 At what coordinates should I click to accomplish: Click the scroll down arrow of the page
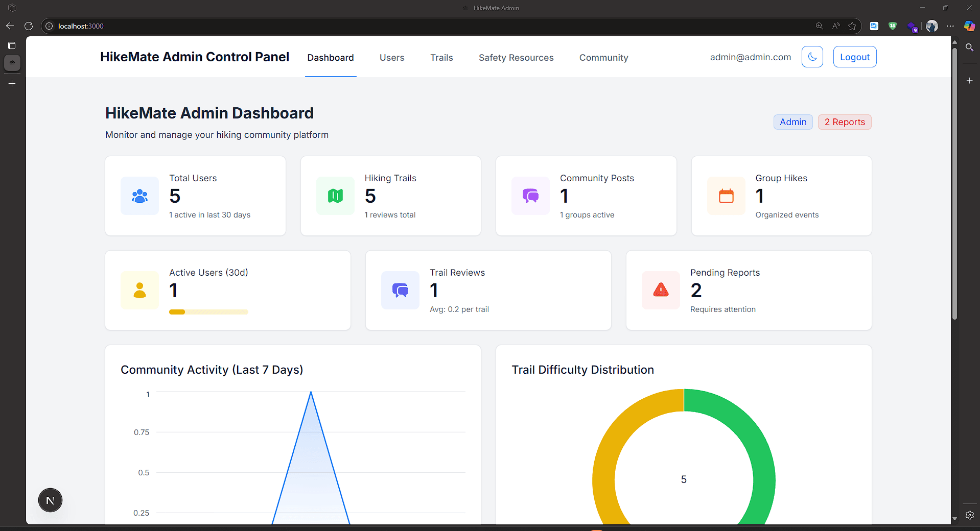click(x=954, y=519)
